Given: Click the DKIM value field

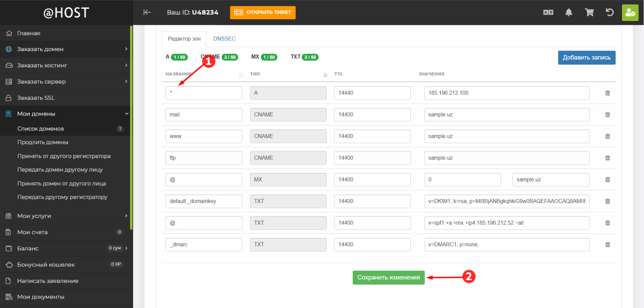Looking at the screenshot, I should pyautogui.click(x=507, y=201).
